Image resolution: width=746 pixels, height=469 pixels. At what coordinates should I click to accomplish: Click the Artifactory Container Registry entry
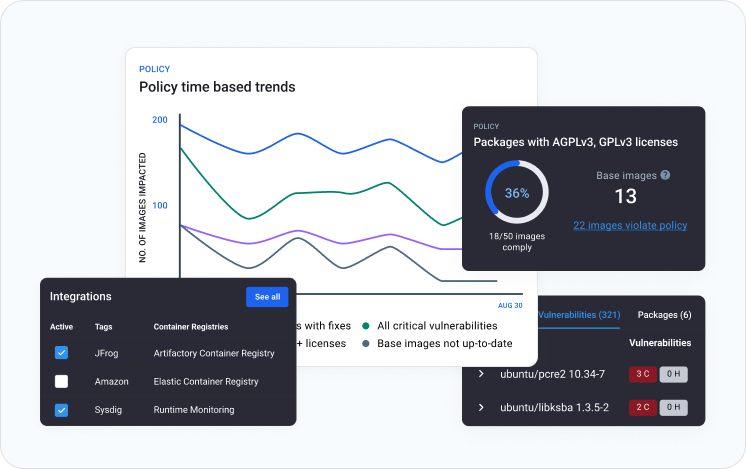[214, 353]
